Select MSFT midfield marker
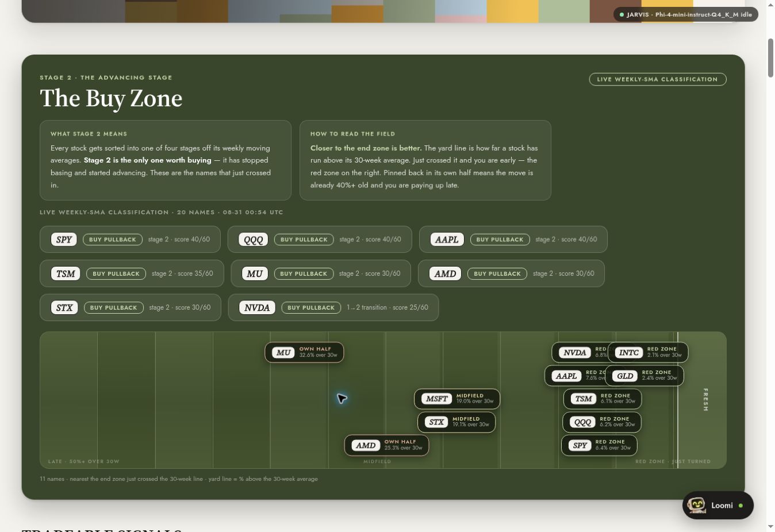 pyautogui.click(x=457, y=399)
